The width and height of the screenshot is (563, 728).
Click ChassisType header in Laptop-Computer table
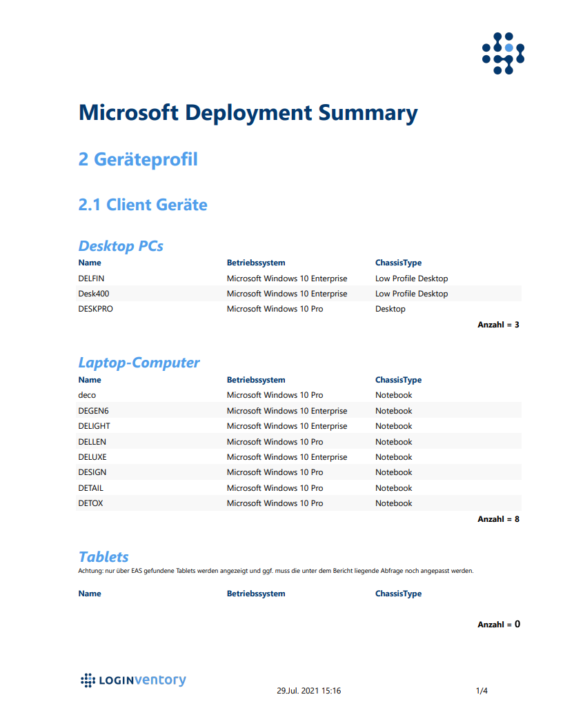click(399, 380)
